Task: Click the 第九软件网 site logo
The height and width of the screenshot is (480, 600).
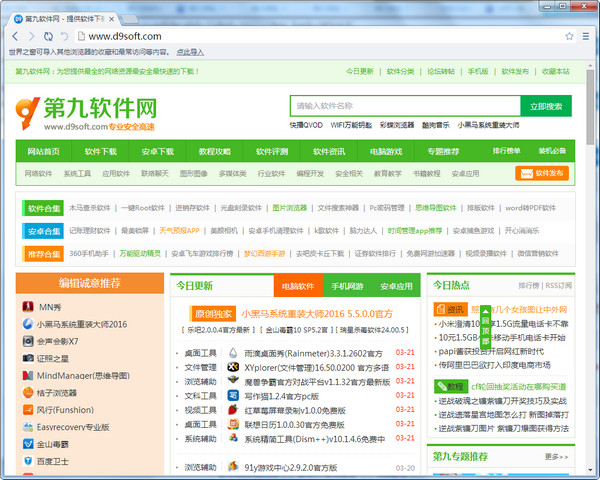Action: coord(86,113)
